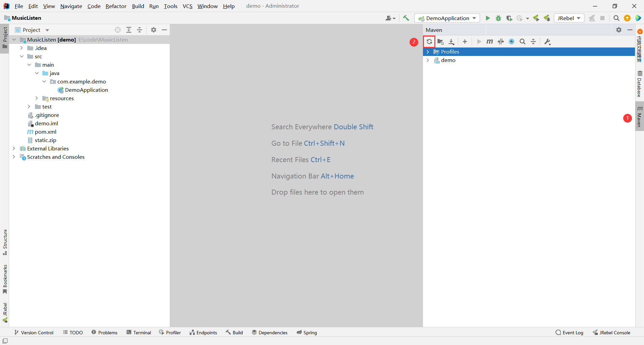Open Maven panel gear options
This screenshot has width=644, height=345.
pos(619,30)
